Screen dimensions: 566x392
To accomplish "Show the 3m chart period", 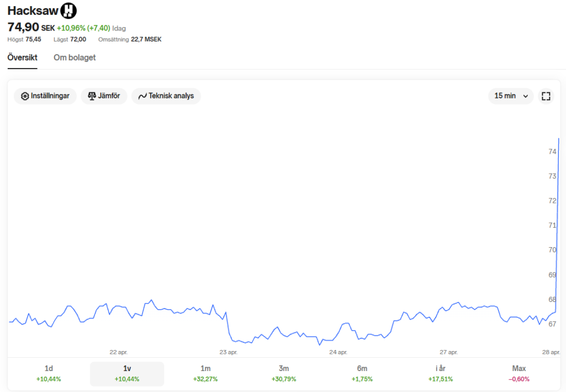I will 284,373.
